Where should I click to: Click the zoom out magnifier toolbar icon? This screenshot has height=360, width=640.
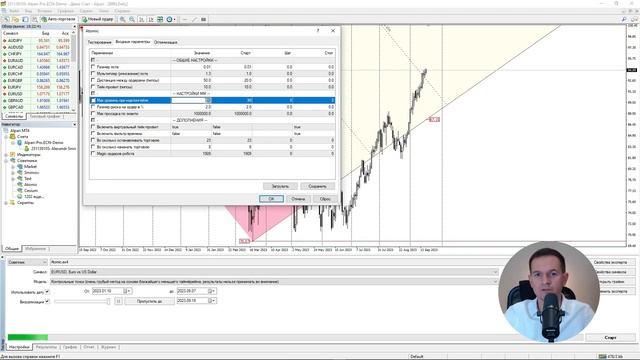[x=132, y=19]
